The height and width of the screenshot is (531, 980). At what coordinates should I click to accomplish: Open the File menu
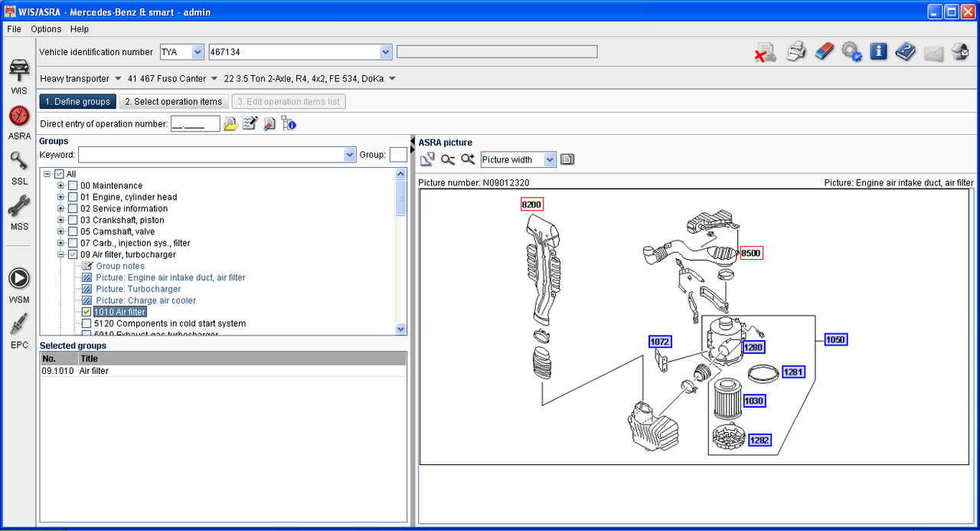tap(14, 29)
